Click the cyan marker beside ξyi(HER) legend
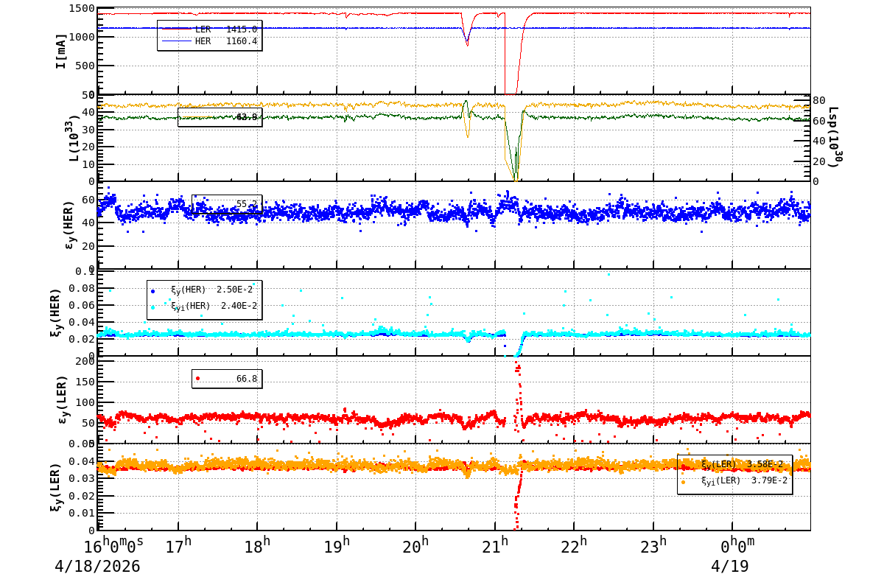The image size is (884, 588). [153, 307]
